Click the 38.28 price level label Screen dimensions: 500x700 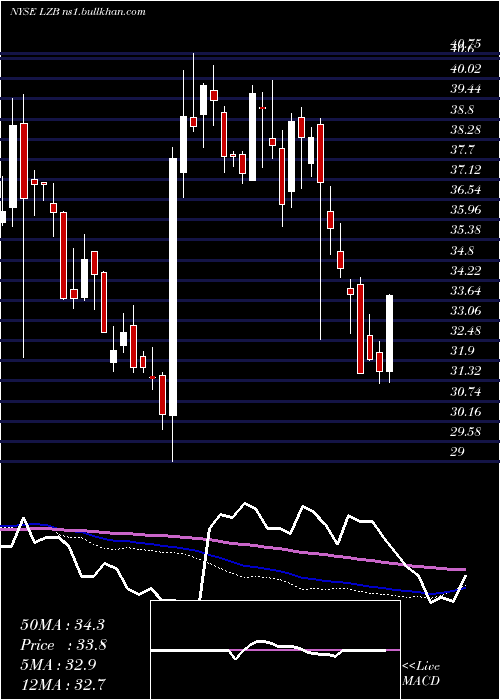pos(466,130)
